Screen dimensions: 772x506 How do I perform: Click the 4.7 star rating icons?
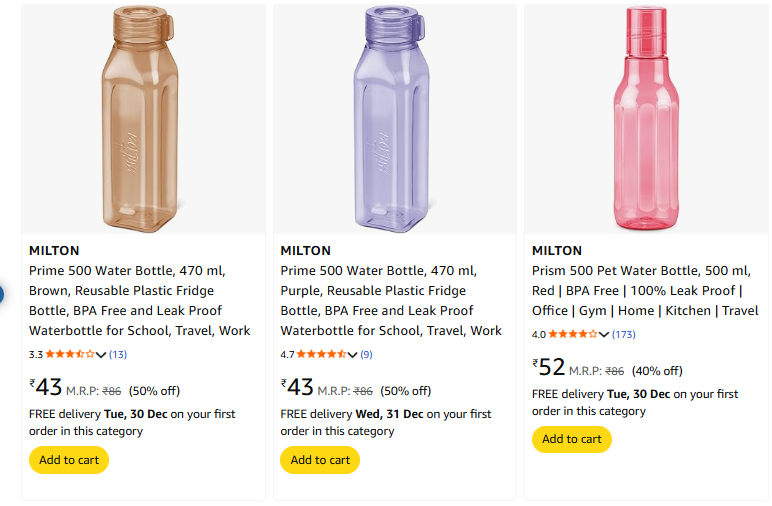click(x=321, y=354)
